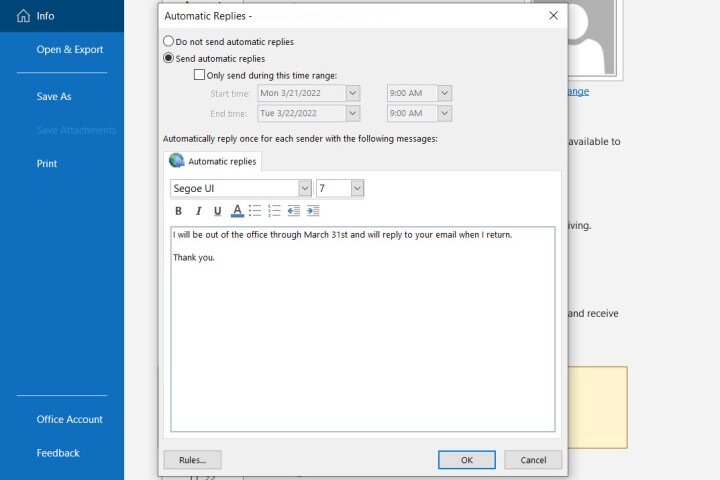Screen dimensions: 720x480
Task: Open the End time date dropdown
Action: [353, 113]
